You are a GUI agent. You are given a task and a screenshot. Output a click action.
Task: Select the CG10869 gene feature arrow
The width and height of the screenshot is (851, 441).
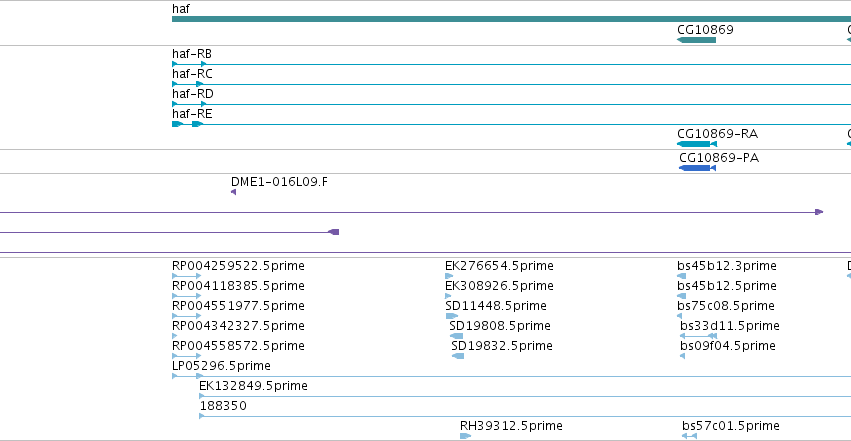click(x=696, y=40)
